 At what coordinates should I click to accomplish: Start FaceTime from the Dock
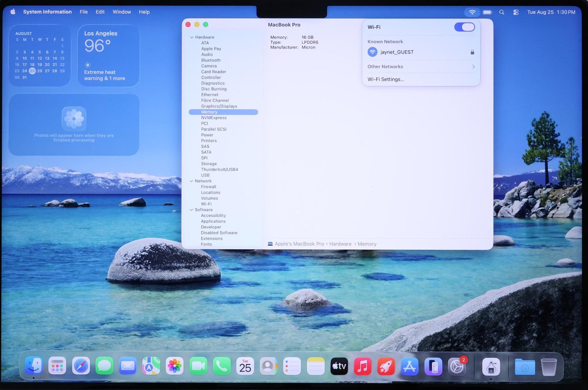click(x=198, y=366)
